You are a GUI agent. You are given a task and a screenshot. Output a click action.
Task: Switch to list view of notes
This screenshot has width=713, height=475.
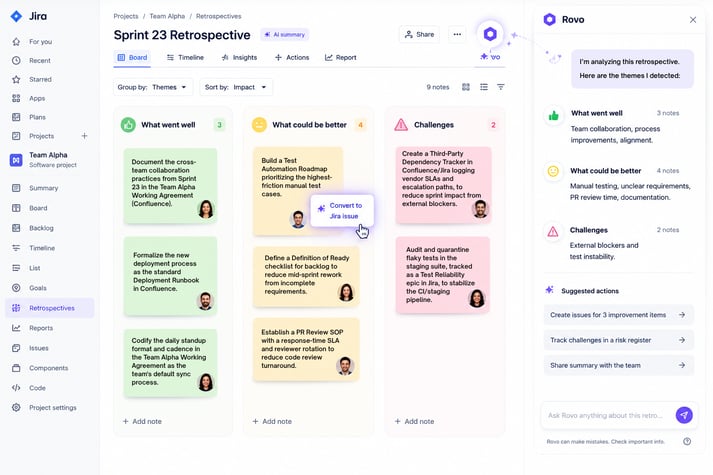pos(484,87)
